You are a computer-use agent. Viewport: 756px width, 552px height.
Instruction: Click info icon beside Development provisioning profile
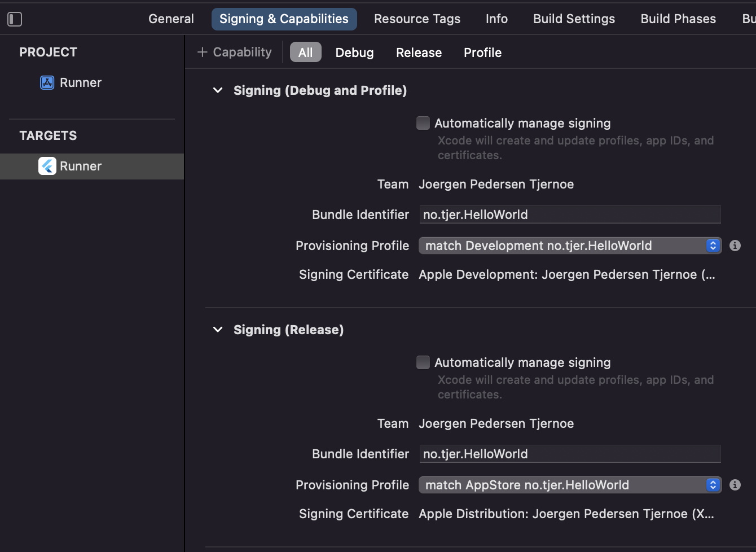(x=735, y=246)
